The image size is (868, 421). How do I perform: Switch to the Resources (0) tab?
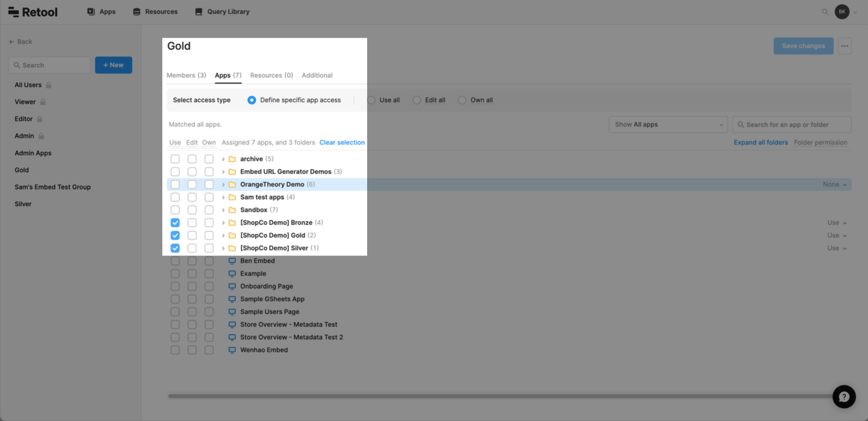pyautogui.click(x=272, y=75)
